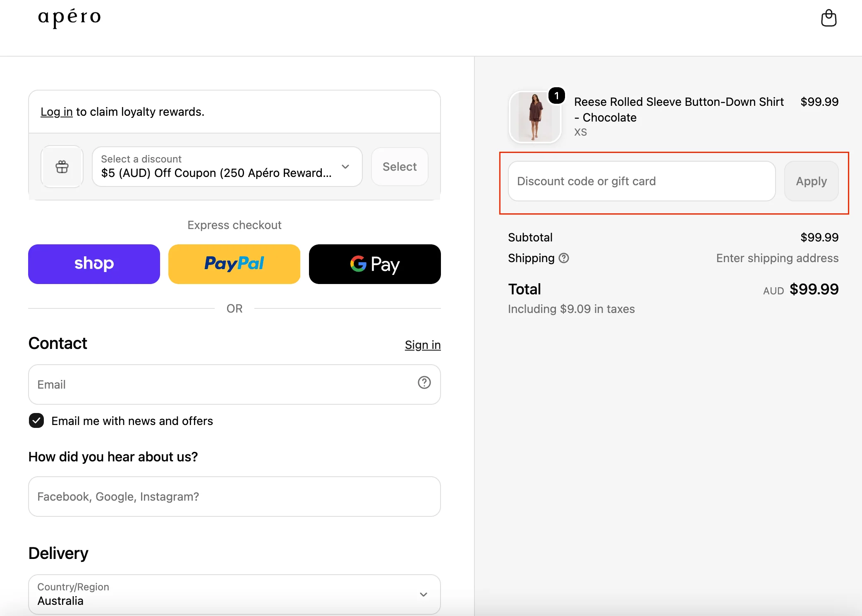The width and height of the screenshot is (862, 616).
Task: Expand the Select a discount dropdown
Action: (x=227, y=167)
